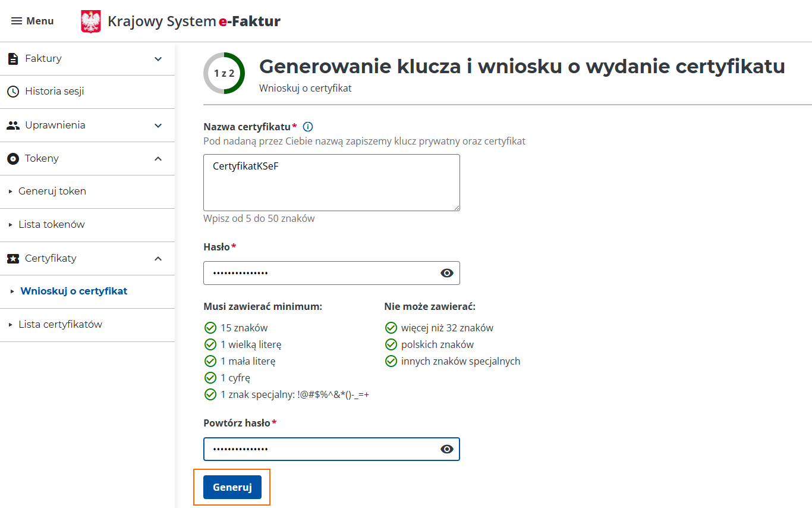Click the Certyfikaty star badge icon
Viewport: 812px width, 508px height.
(x=12, y=258)
